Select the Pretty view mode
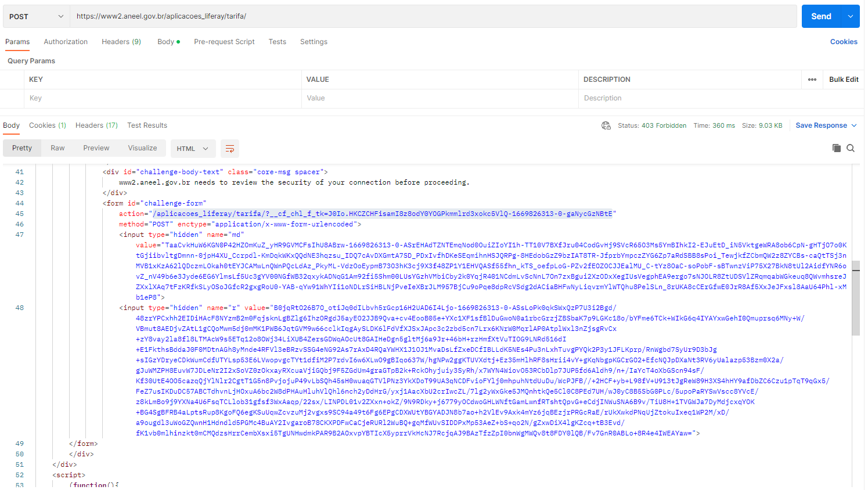The image size is (868, 490). pos(22,148)
